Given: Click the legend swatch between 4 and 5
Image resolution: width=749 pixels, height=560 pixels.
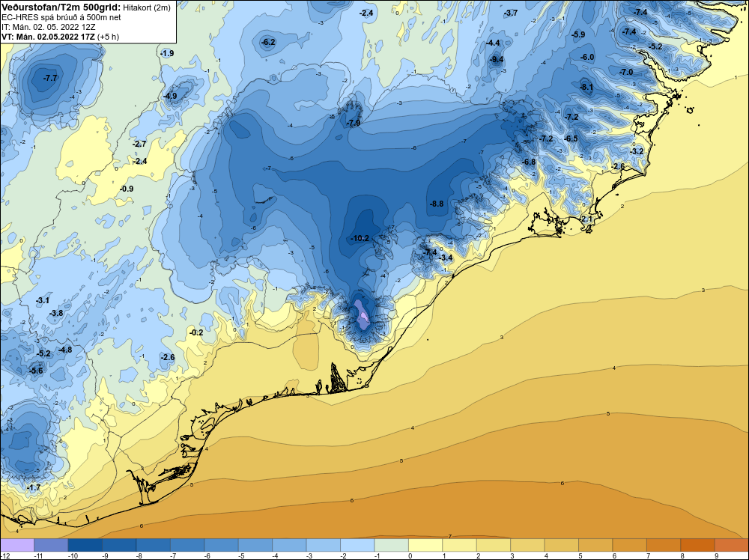Looking at the screenshot, I should click(561, 545).
